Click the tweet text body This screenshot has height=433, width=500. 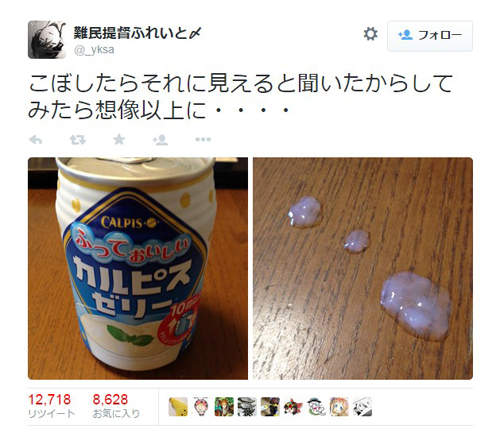pos(240,97)
